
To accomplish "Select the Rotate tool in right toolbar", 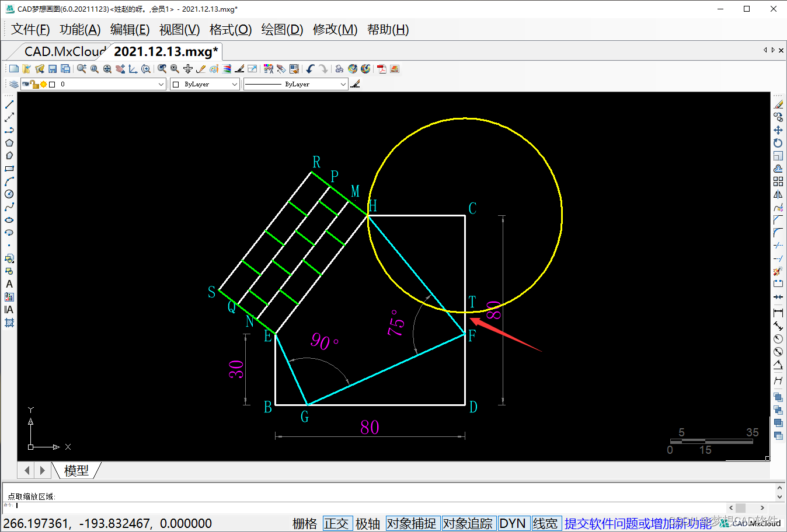I will 778,143.
